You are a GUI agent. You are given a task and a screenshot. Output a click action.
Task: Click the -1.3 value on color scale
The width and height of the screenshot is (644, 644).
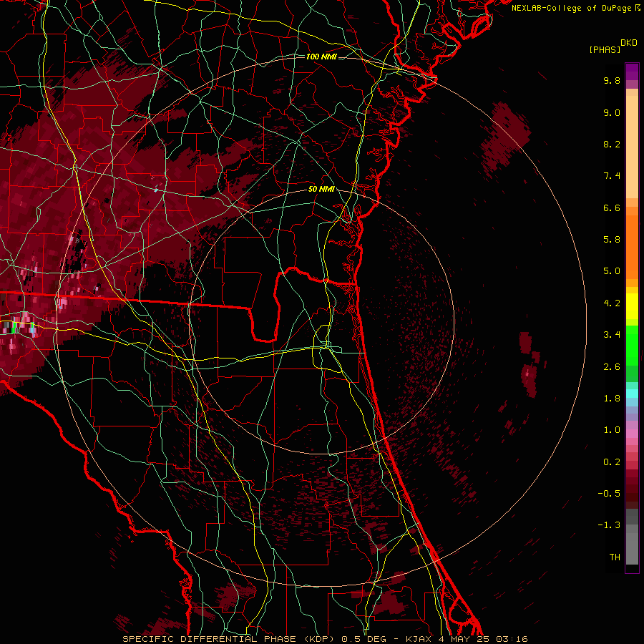click(609, 525)
